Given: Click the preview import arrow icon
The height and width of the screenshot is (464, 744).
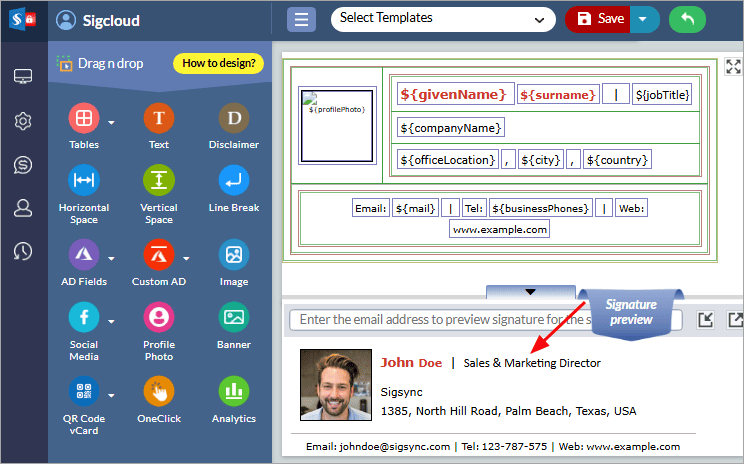Looking at the screenshot, I should tap(706, 320).
